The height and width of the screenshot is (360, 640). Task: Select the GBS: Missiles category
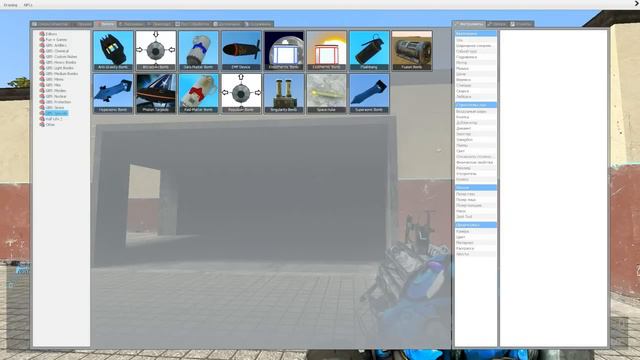pos(56,91)
